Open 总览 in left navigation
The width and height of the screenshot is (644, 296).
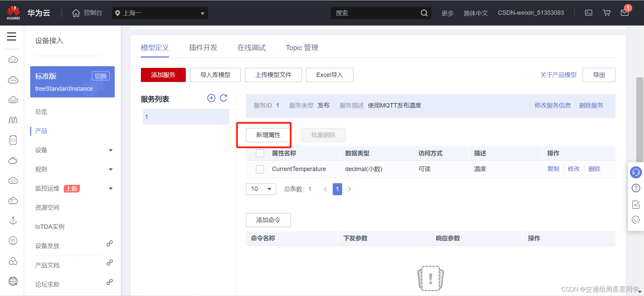pos(41,112)
